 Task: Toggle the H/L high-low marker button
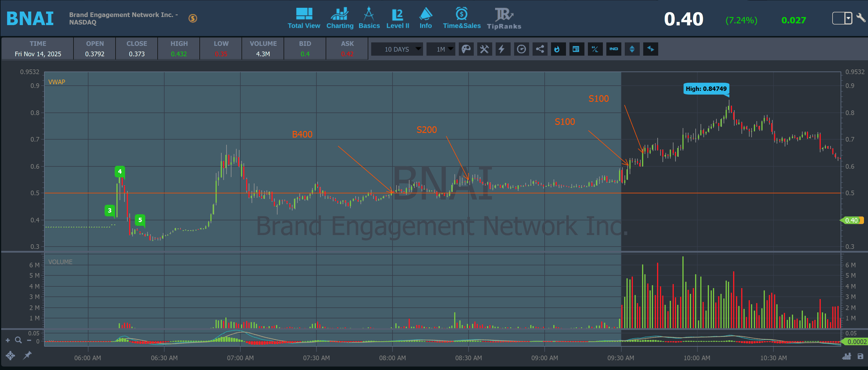point(595,49)
